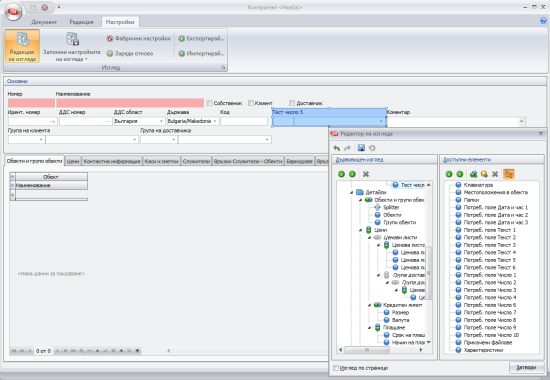
Task: Click green add-item icon in Достъпни елементи
Action: pos(473,174)
